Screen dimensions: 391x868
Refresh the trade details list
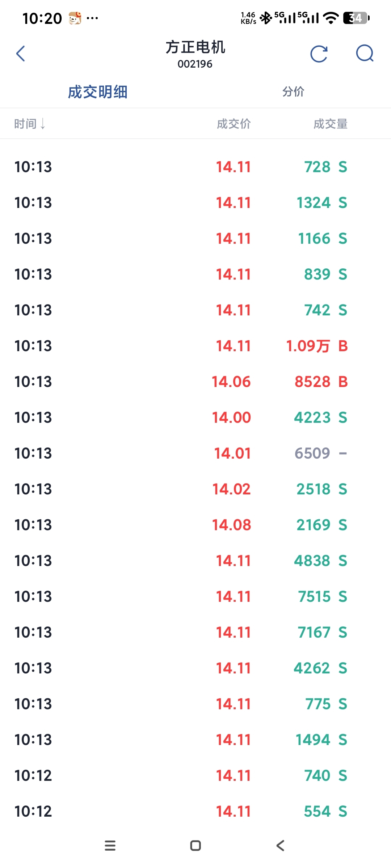(319, 54)
